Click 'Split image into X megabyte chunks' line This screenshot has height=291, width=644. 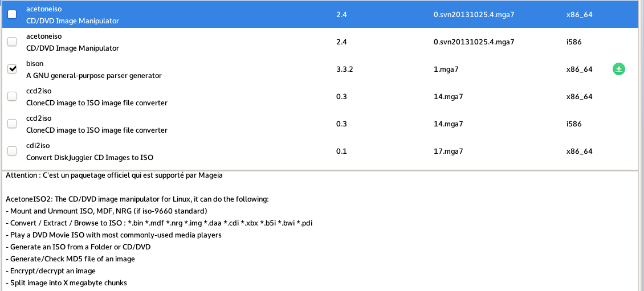[67, 283]
